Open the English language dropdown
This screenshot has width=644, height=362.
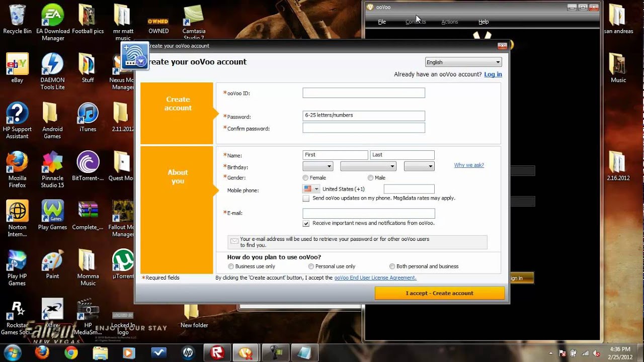coord(463,62)
